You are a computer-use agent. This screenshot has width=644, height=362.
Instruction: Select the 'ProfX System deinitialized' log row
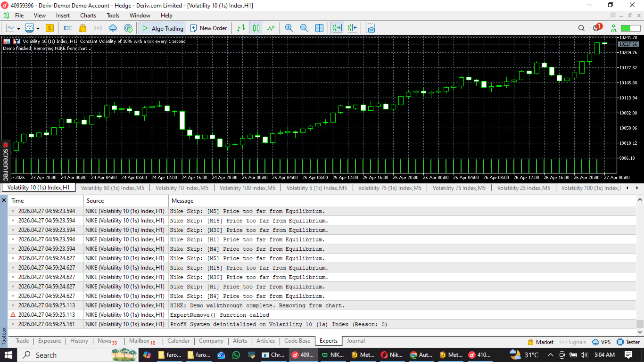pos(322,324)
